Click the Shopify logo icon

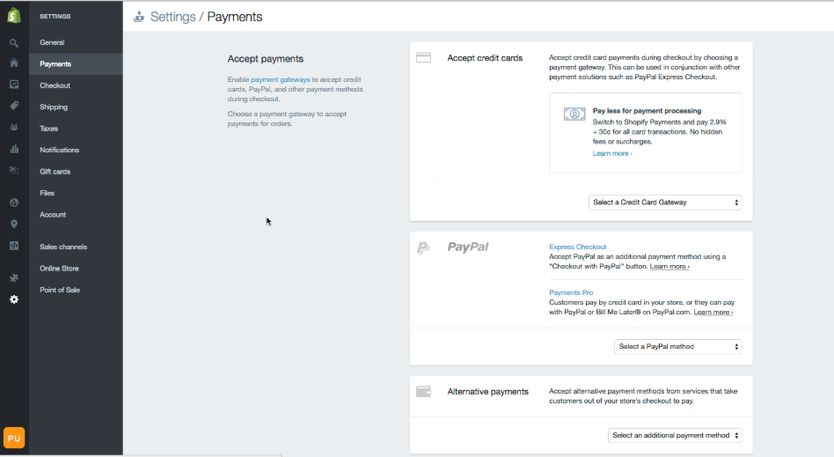pos(14,17)
